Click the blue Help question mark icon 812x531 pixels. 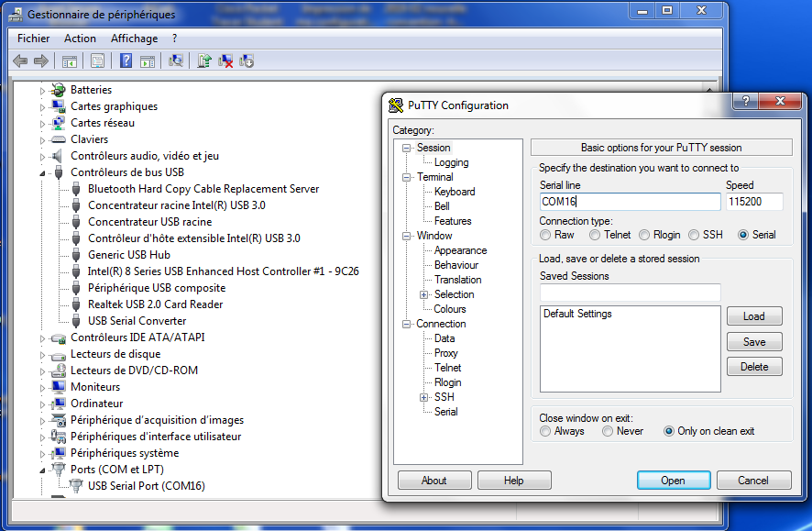126,61
